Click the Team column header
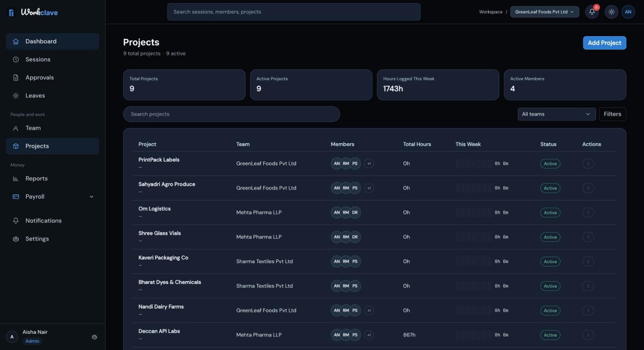The image size is (644, 350). click(243, 144)
